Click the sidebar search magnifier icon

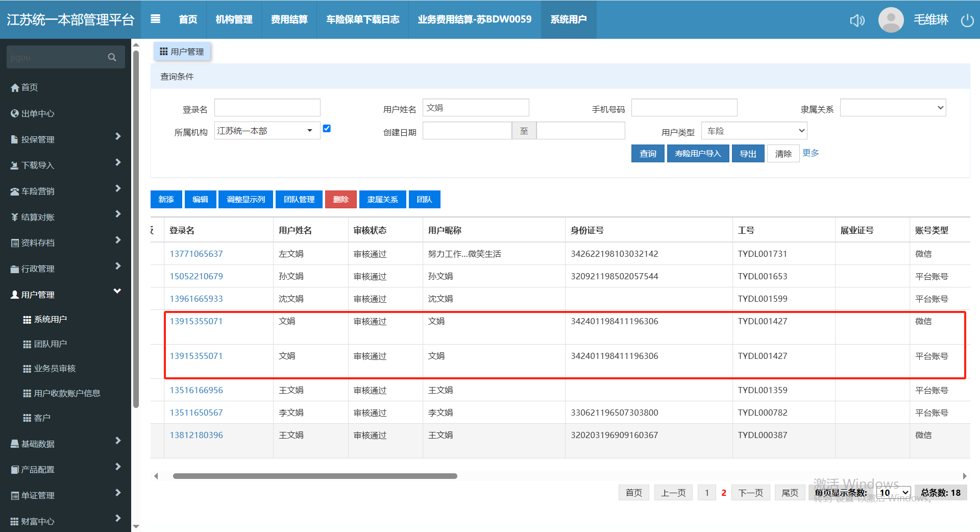pos(112,57)
